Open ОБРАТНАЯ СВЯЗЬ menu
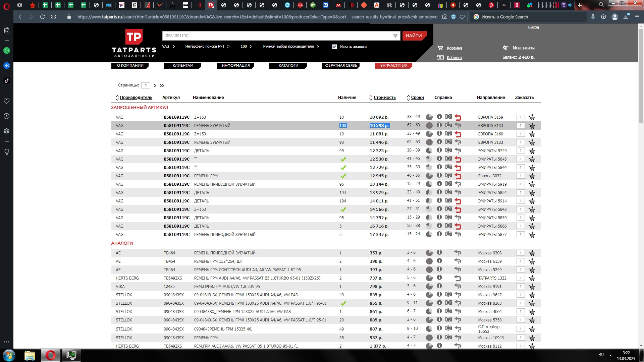This screenshot has width=644, height=362. (341, 66)
